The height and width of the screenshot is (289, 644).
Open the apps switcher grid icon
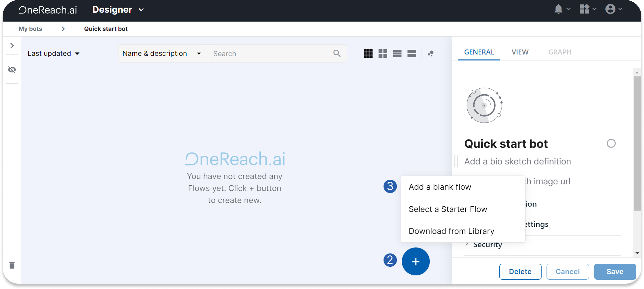tap(584, 9)
